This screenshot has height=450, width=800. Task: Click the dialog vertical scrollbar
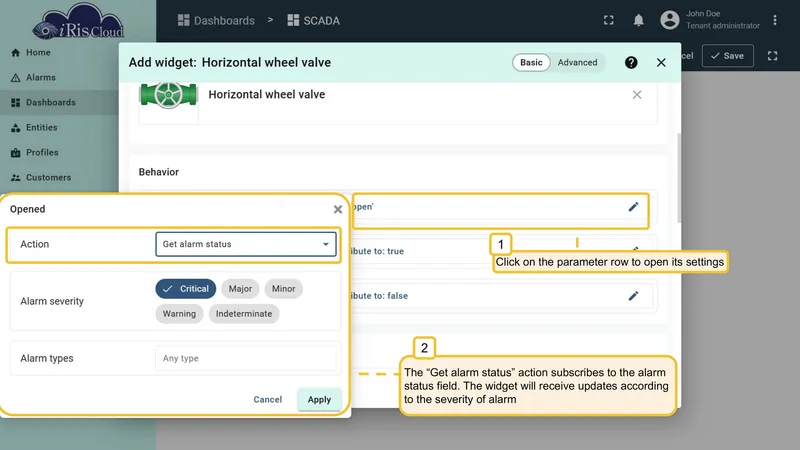point(679,178)
